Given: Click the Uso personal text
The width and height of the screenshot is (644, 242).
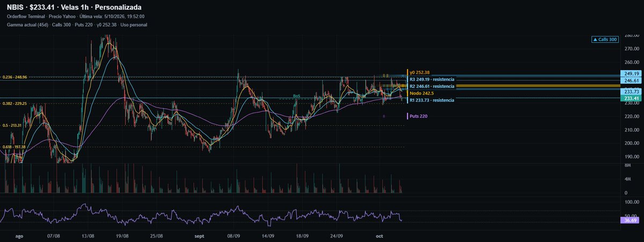Looking at the screenshot, I should 134,25.
